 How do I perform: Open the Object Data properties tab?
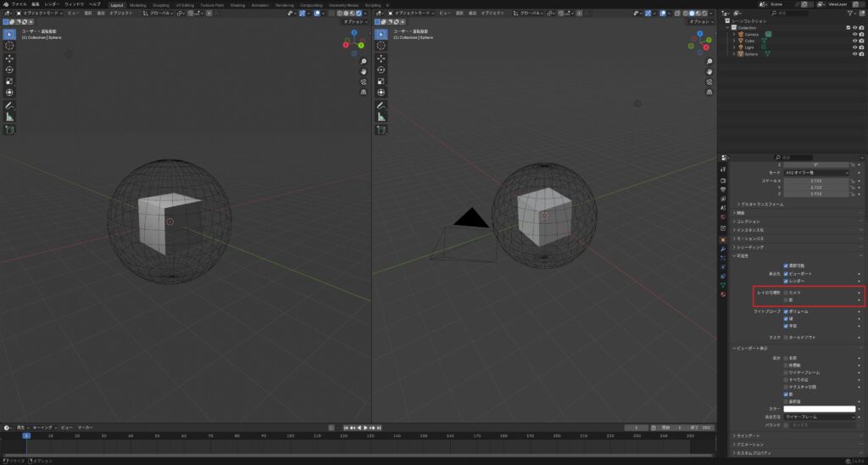(x=723, y=285)
